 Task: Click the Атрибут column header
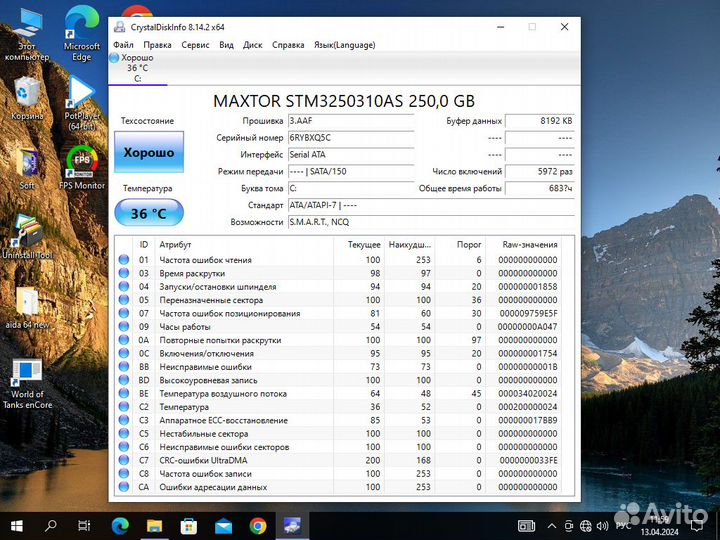[x=244, y=245]
